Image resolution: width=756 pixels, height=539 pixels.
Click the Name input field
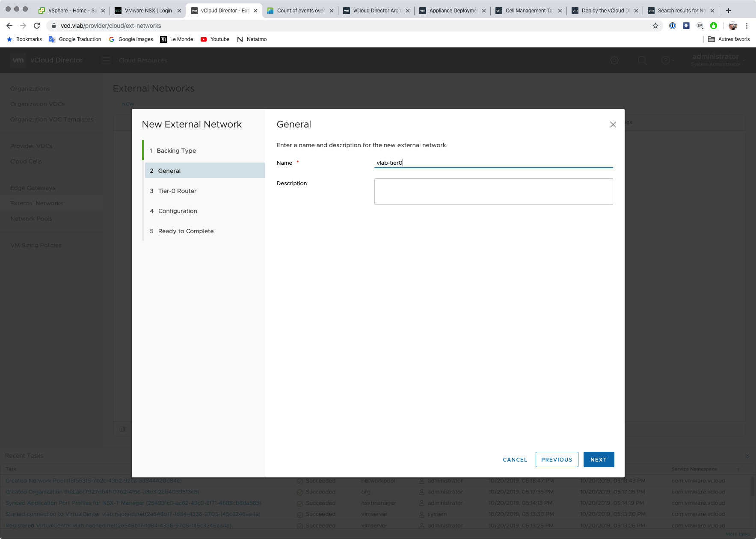click(x=493, y=163)
